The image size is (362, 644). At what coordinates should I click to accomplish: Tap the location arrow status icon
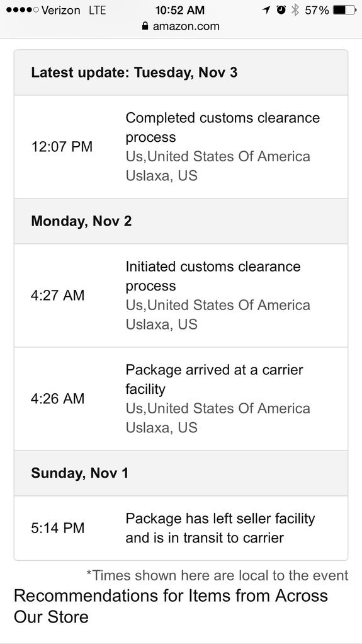pyautogui.click(x=267, y=10)
